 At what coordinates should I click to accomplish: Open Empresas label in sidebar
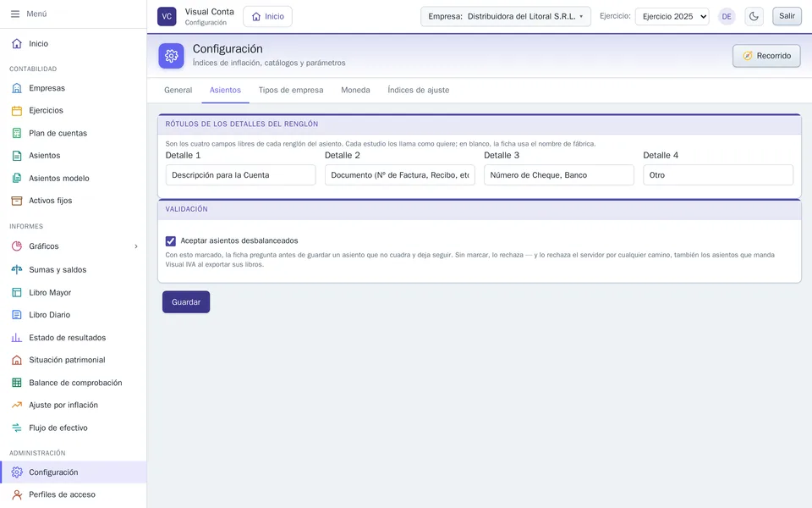(x=47, y=88)
